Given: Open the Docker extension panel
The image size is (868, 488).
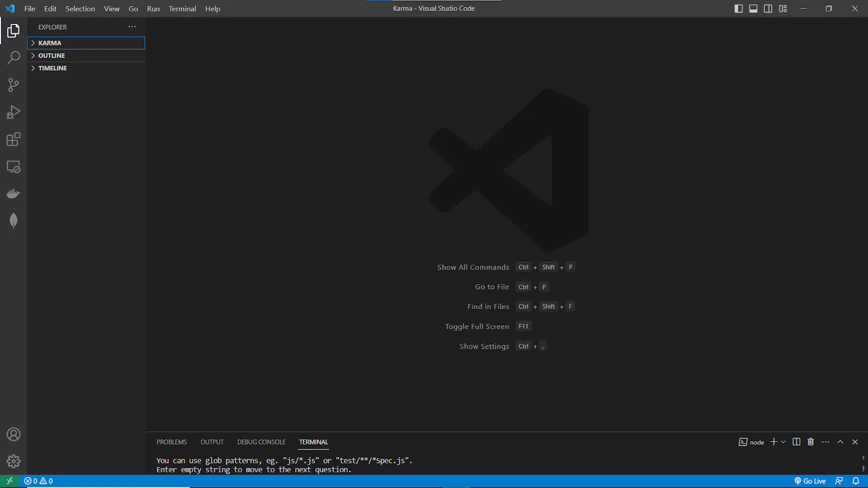Looking at the screenshot, I should point(14,193).
